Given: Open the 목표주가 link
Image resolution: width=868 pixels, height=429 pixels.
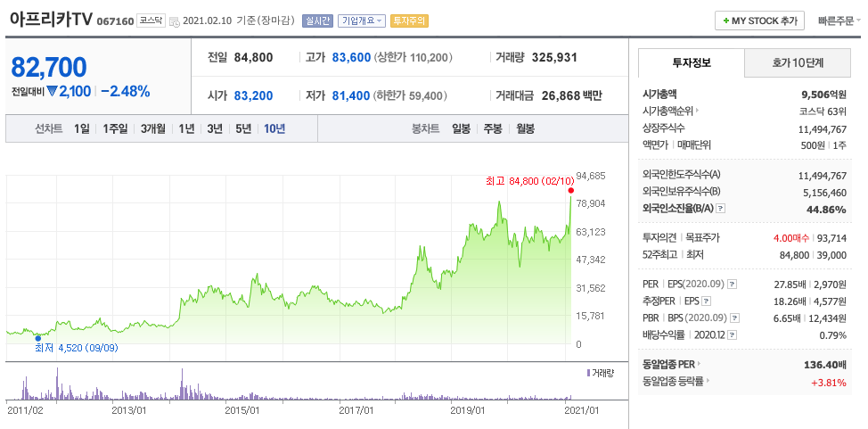Looking at the screenshot, I should point(702,238).
